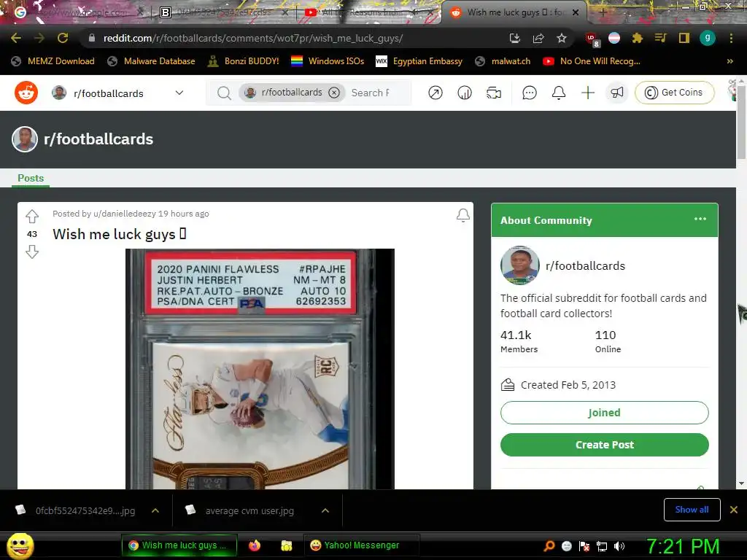Open u/danielledeezy profile link
747x560 pixels.
tap(124, 214)
